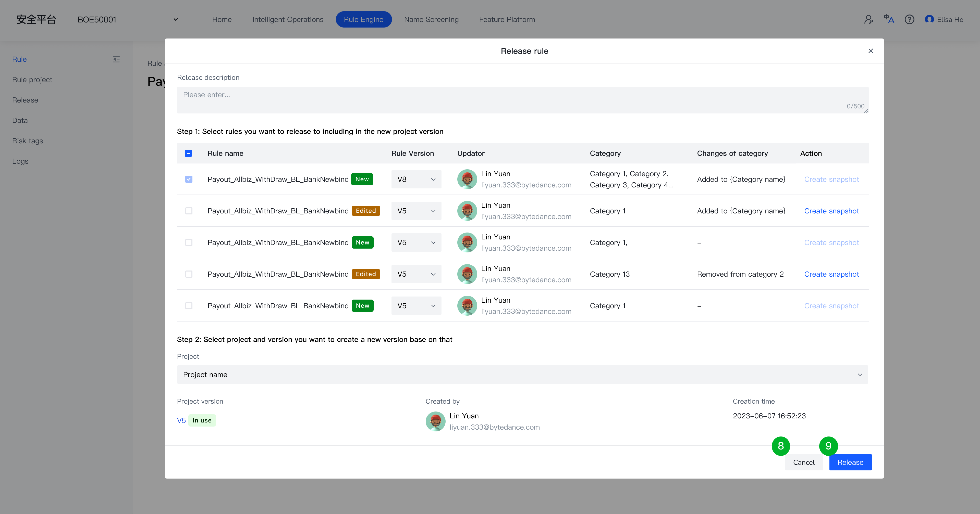Click Lin Yuan's avatar in Created by section

435,421
